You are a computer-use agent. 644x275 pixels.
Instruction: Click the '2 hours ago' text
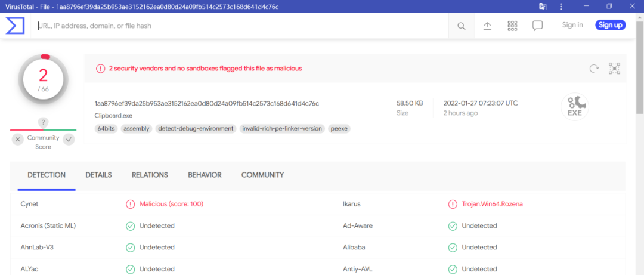point(460,113)
